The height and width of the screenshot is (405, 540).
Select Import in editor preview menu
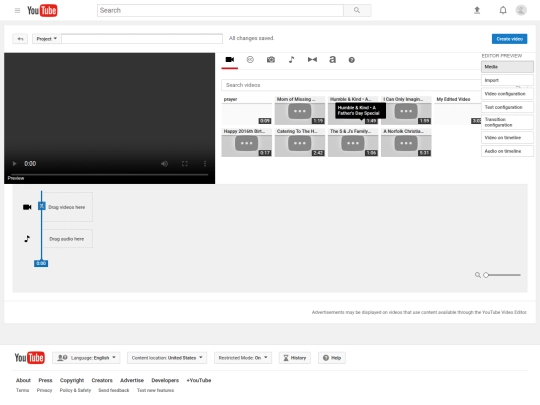tap(507, 80)
